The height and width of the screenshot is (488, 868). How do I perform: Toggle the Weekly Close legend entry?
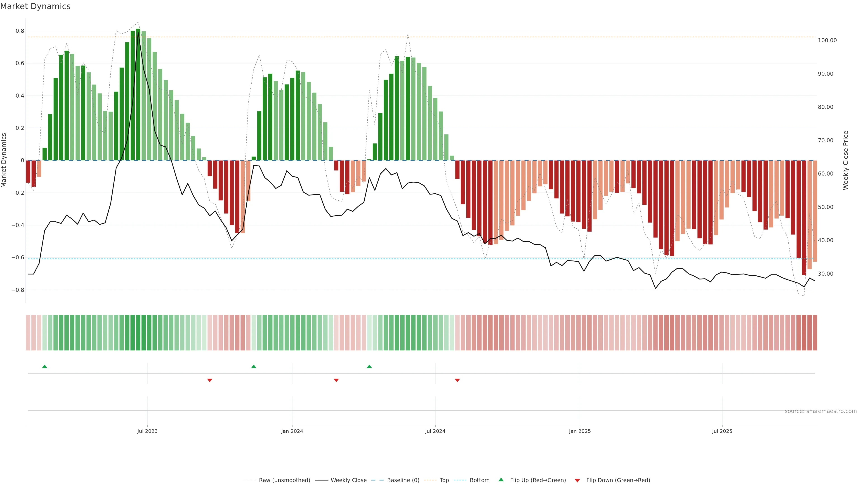(348, 480)
